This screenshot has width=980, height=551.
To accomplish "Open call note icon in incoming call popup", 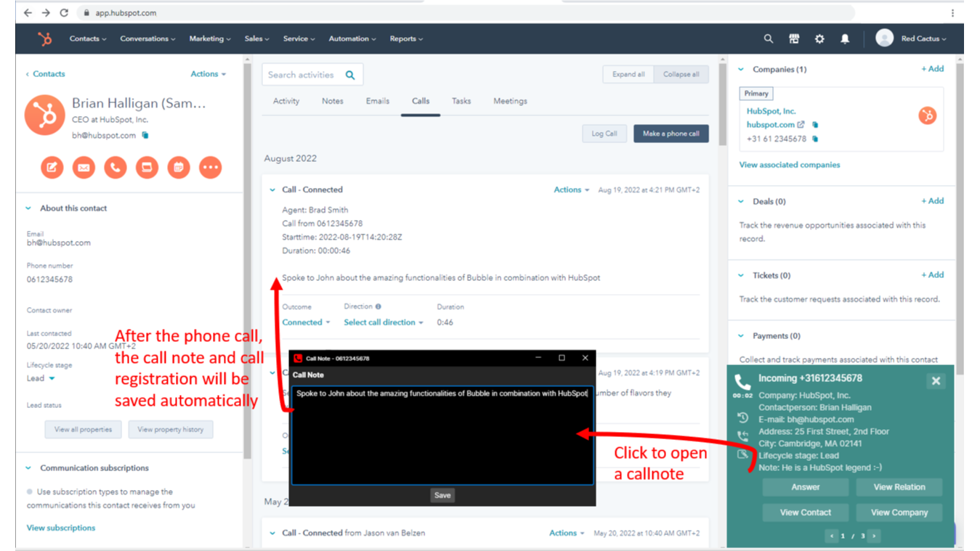I will (x=742, y=454).
